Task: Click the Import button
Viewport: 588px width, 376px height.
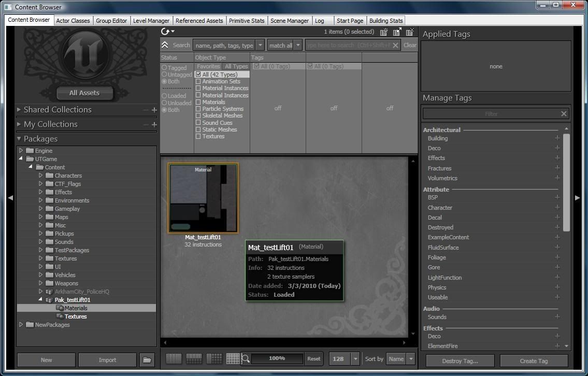Action: click(107, 360)
